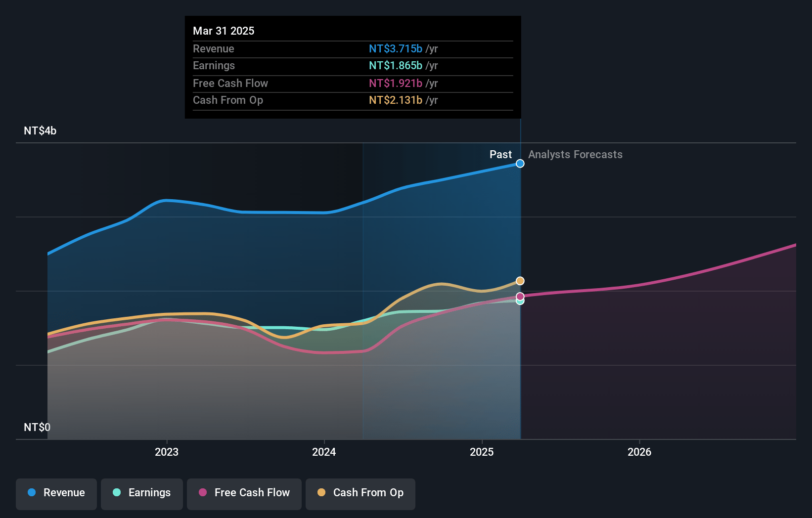This screenshot has height=518, width=812.
Task: Click the NT$4b y-axis label
Action: click(x=40, y=131)
